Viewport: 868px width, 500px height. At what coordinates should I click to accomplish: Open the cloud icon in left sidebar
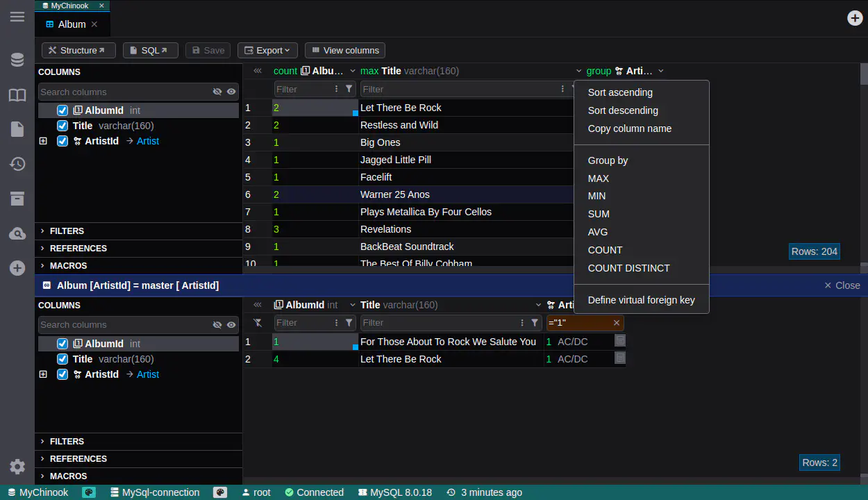[x=17, y=233]
